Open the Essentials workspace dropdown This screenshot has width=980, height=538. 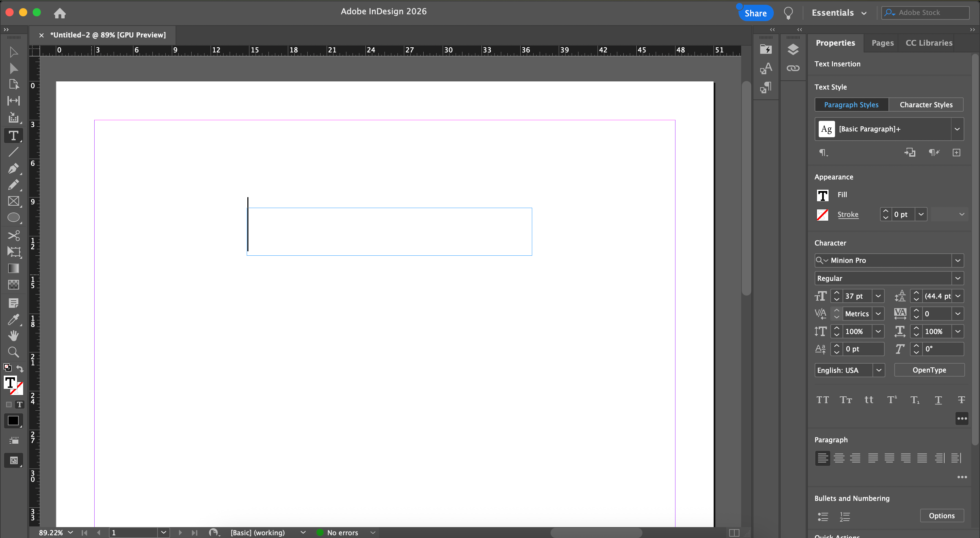838,13
